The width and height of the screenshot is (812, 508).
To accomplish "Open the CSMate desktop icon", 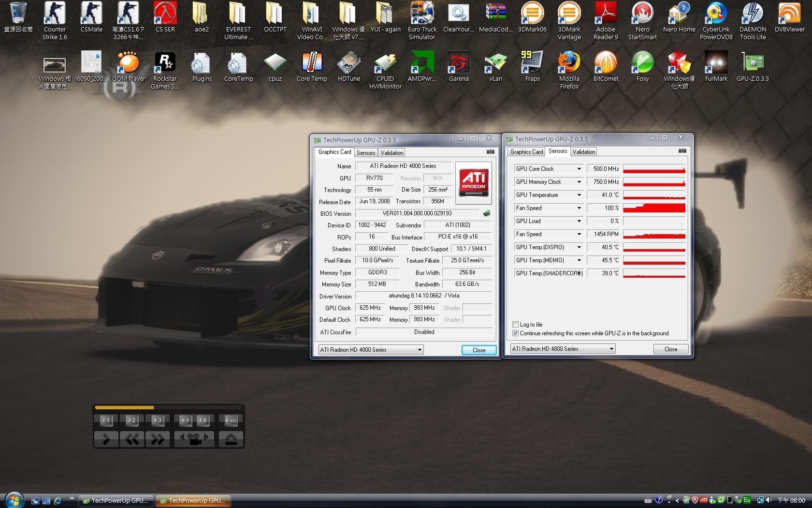I will point(91,17).
